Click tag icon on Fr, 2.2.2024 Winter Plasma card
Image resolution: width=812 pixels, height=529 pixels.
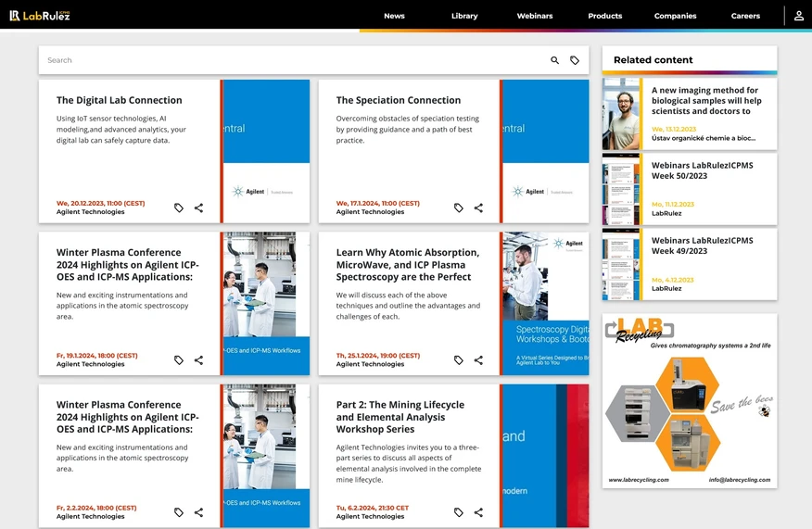click(x=179, y=512)
